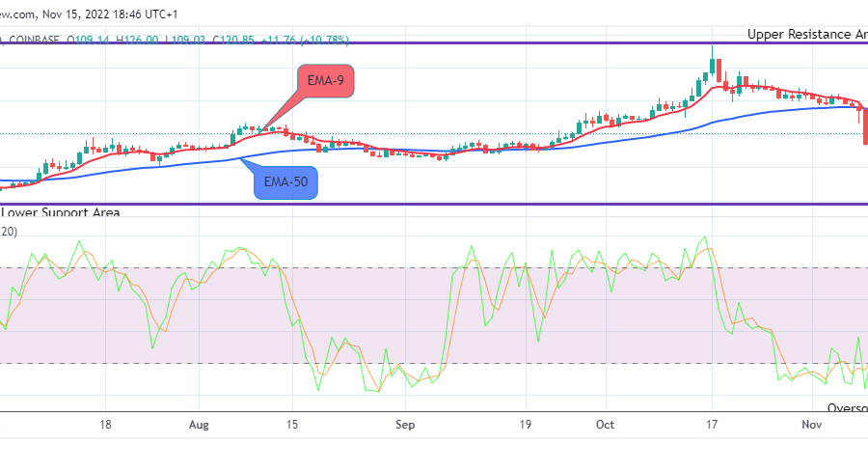
Task: Click the '17' date label on time axis
Action: click(712, 425)
